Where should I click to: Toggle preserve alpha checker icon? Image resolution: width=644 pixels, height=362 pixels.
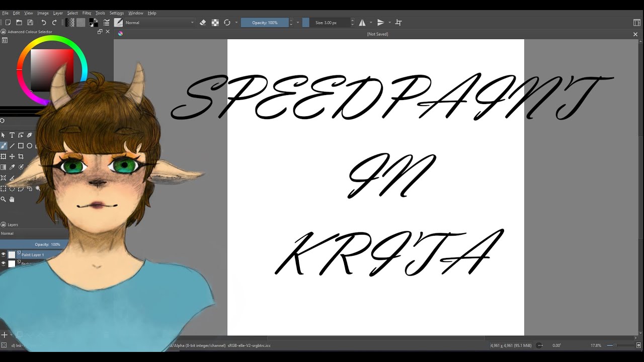click(215, 23)
